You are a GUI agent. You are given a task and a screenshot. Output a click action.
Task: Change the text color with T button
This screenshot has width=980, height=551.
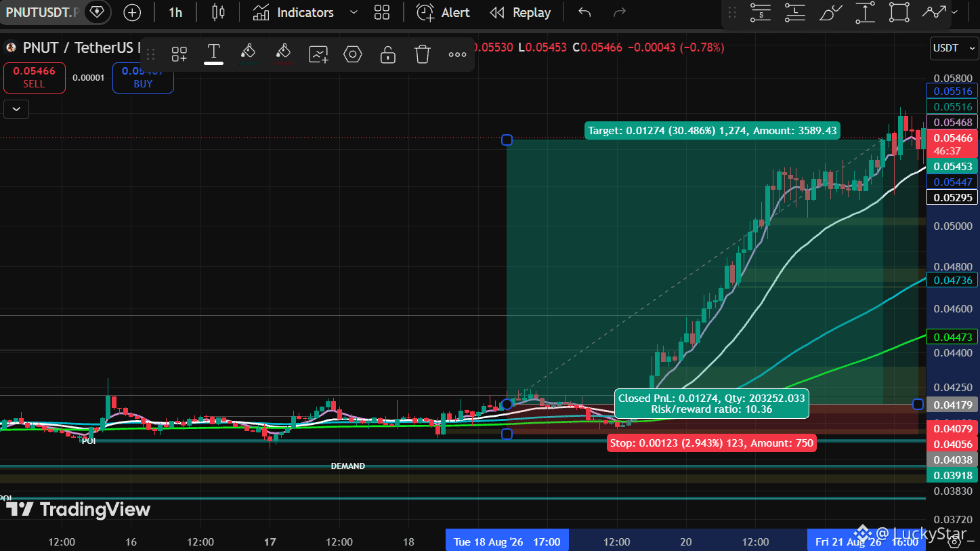coord(214,54)
